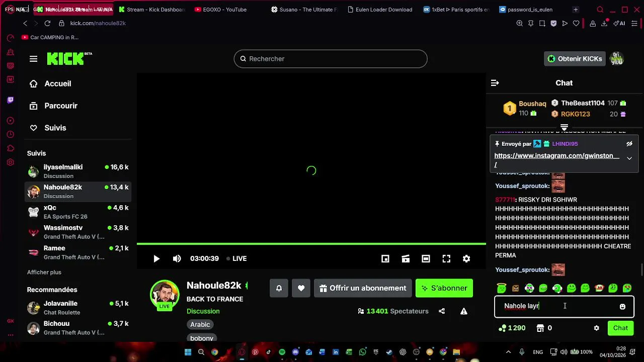Report the stream with the warning icon
The height and width of the screenshot is (362, 644).
(464, 311)
